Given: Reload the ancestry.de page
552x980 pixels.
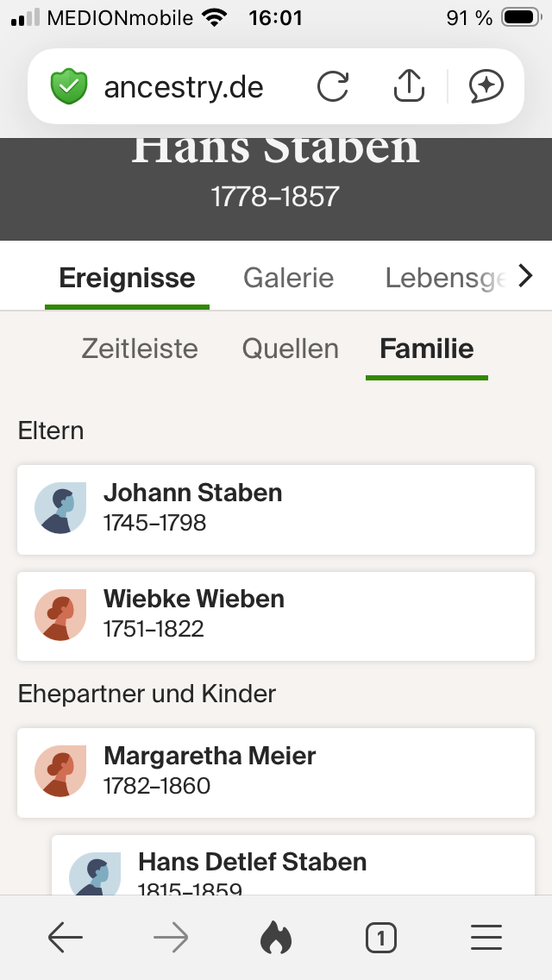Looking at the screenshot, I should point(333,86).
